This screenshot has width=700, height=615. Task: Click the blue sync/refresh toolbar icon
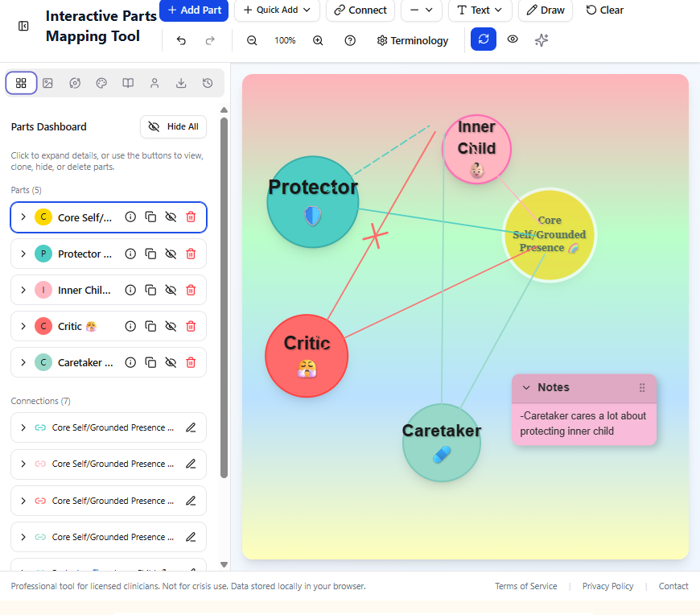click(483, 39)
